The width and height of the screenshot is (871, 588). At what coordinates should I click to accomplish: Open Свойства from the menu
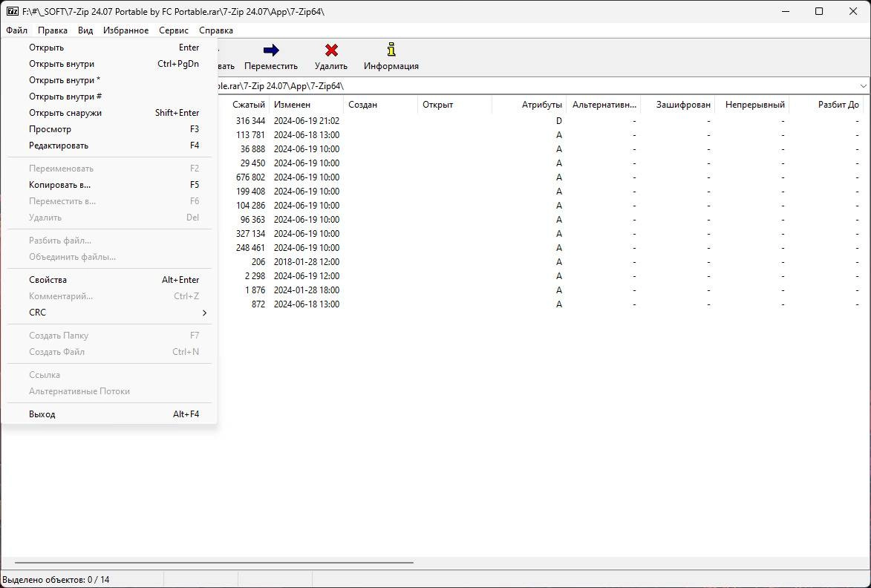tap(109, 280)
